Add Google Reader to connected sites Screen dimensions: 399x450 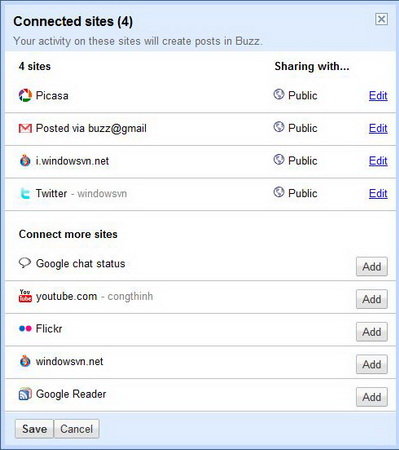click(x=372, y=397)
